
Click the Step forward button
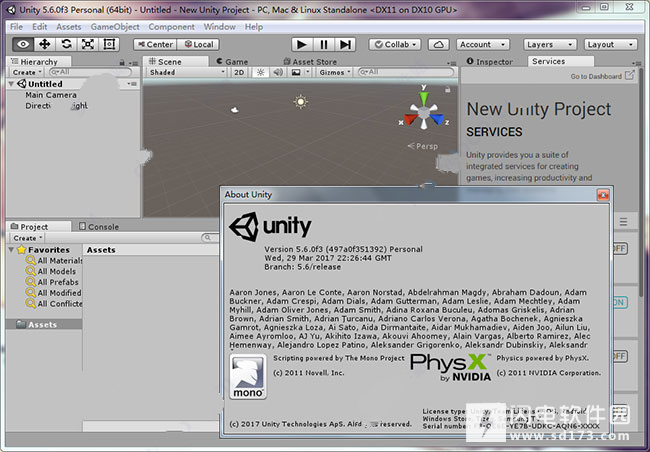(345, 44)
